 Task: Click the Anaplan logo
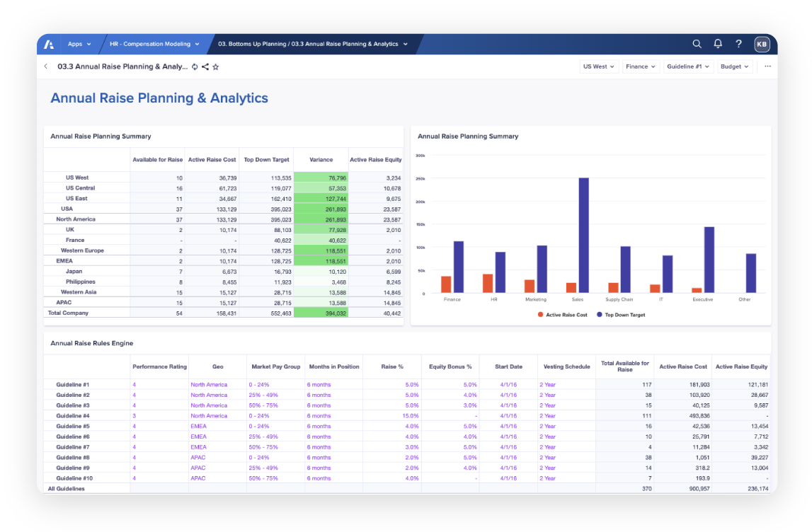tap(48, 43)
